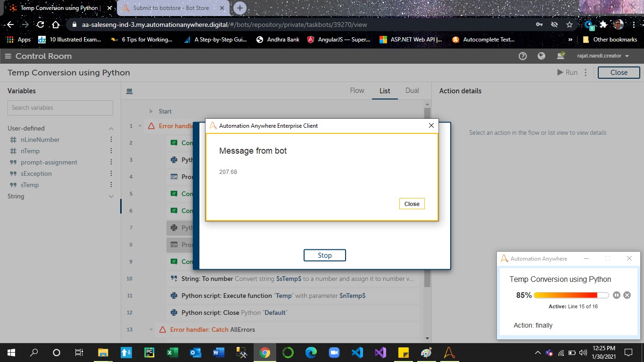Open Outlook from the taskbar
Image resolution: width=644 pixels, height=362 pixels.
point(195,352)
